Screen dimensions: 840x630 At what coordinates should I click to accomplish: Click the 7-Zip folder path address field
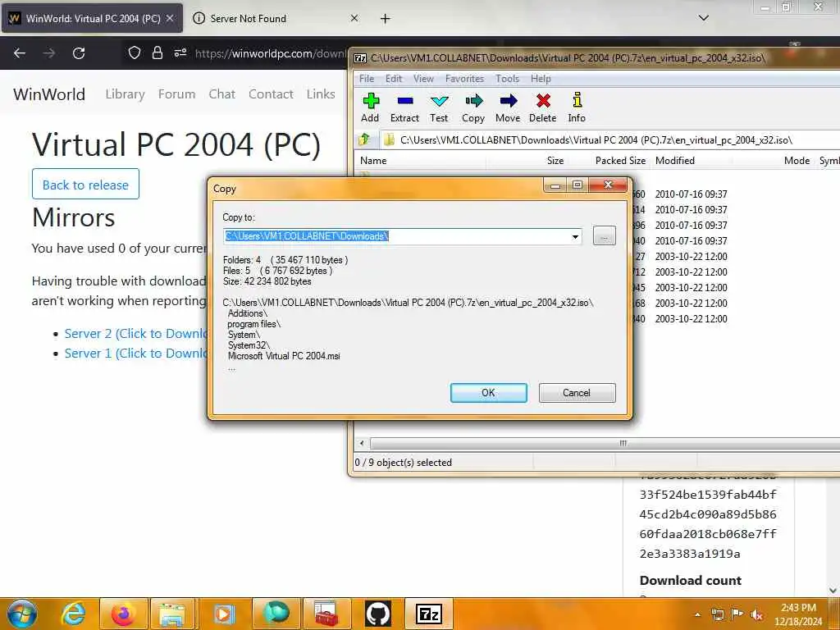point(610,139)
